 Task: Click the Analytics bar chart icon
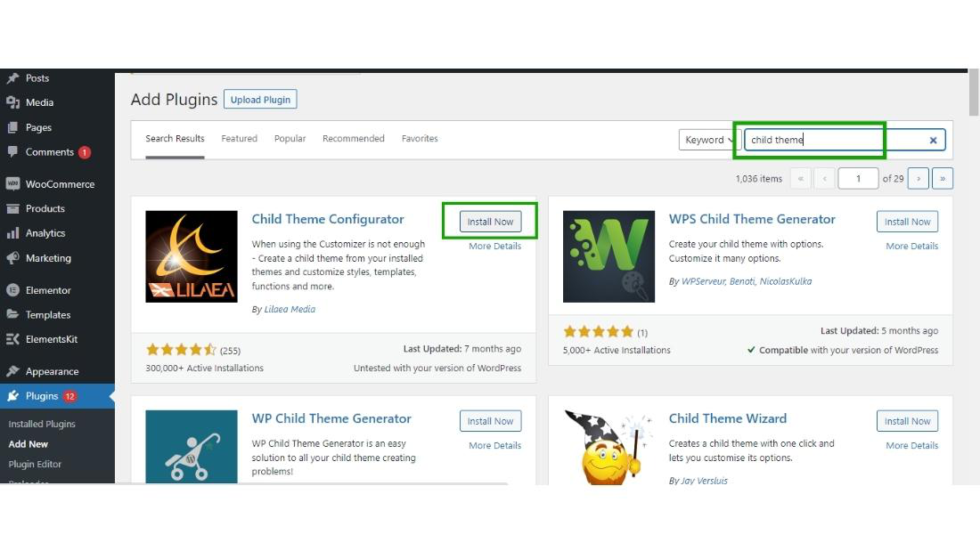[x=12, y=233]
